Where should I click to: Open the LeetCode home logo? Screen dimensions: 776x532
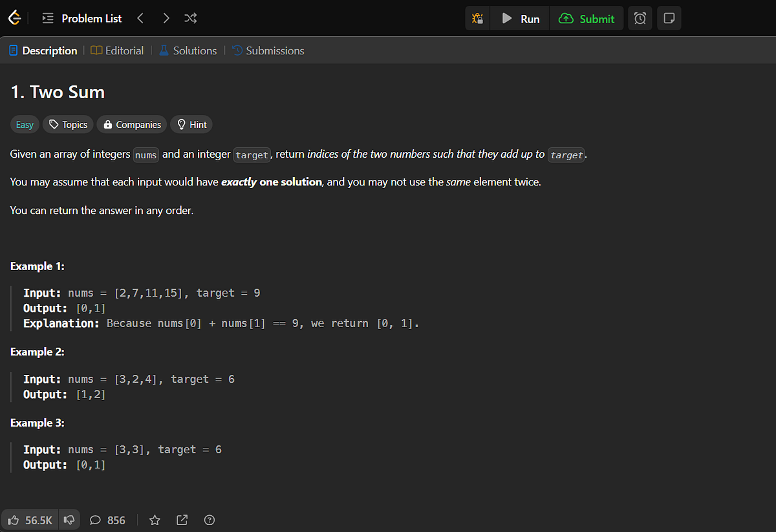14,17
